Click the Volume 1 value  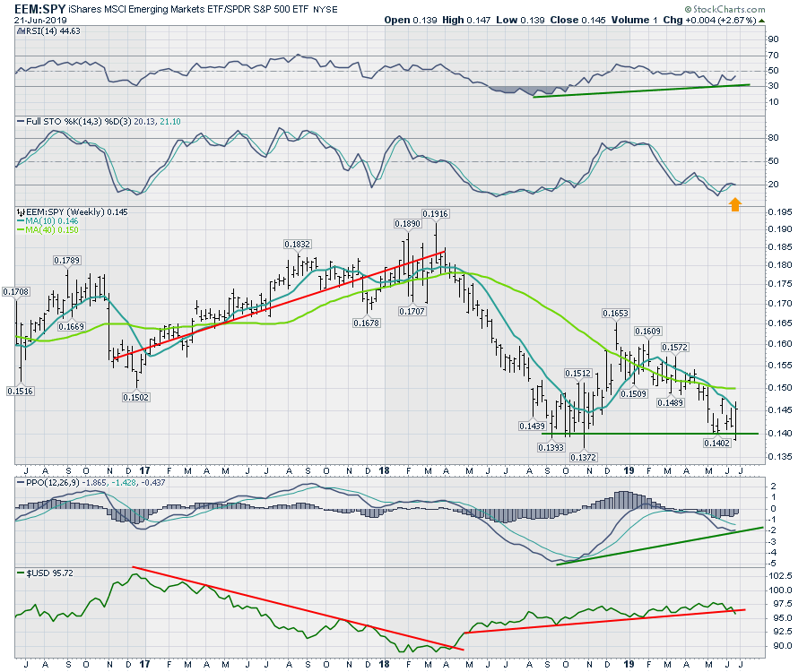(634, 20)
